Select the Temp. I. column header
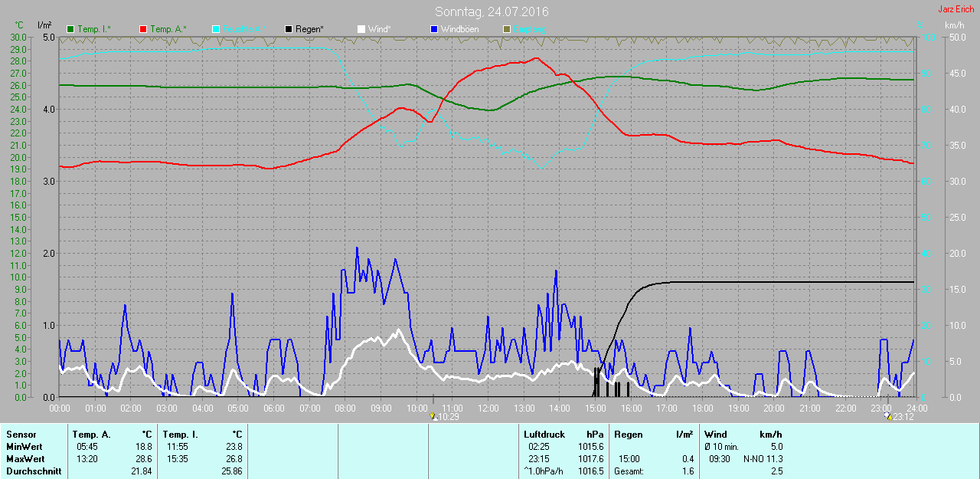980x479 pixels. click(x=180, y=435)
